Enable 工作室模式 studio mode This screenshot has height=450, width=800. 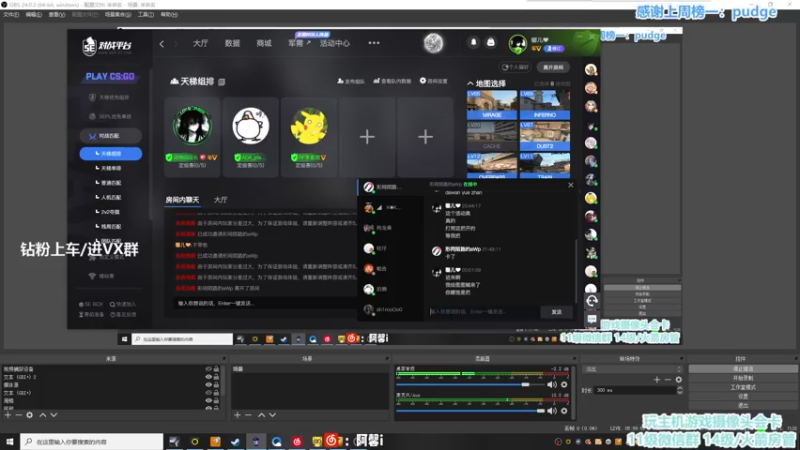click(743, 387)
